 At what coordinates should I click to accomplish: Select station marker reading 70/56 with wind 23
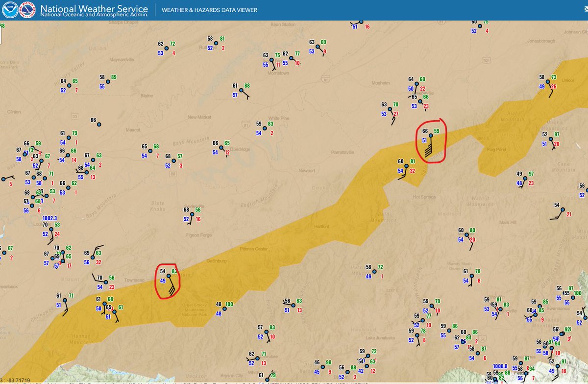click(x=106, y=282)
